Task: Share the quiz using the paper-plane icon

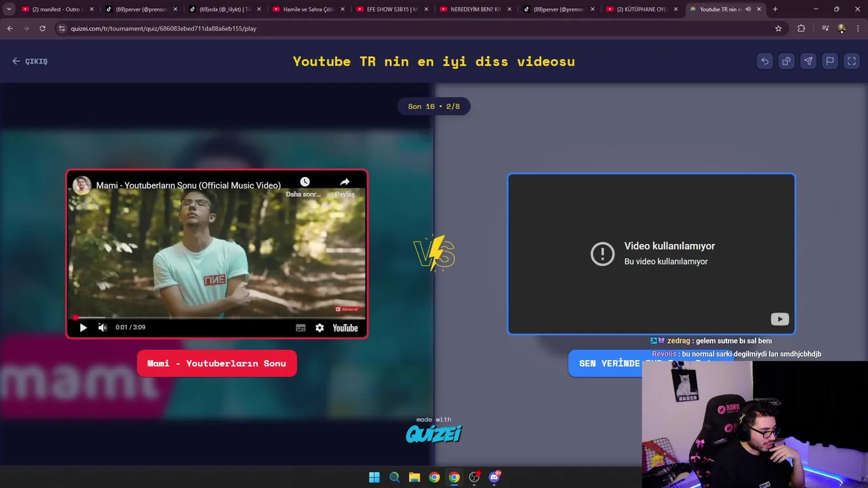Action: click(x=808, y=61)
